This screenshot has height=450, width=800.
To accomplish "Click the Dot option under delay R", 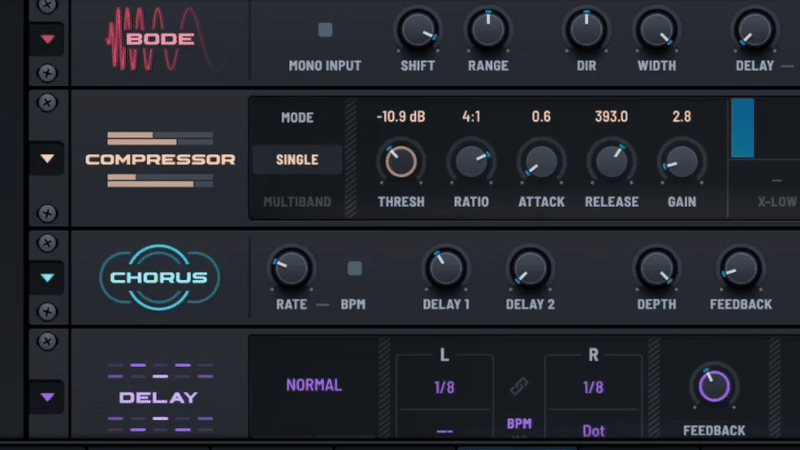I will tap(593, 431).
